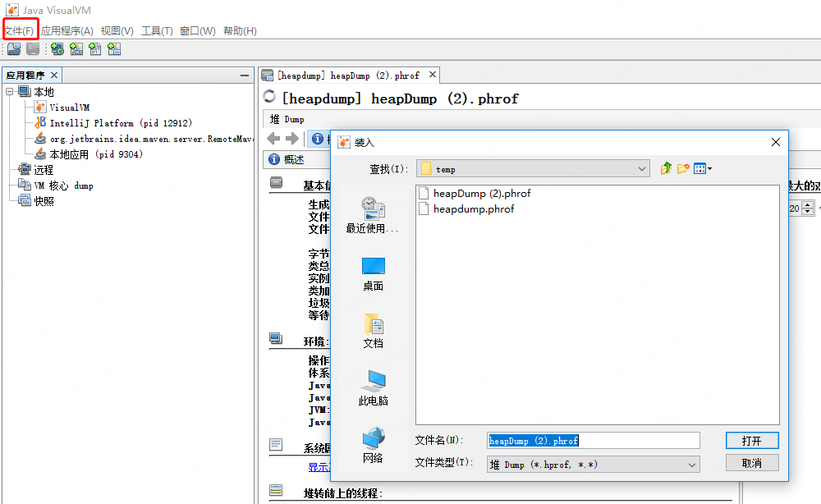Click the 堆转储上的线程 section icon
This screenshot has height=504, width=821.
tap(276, 490)
